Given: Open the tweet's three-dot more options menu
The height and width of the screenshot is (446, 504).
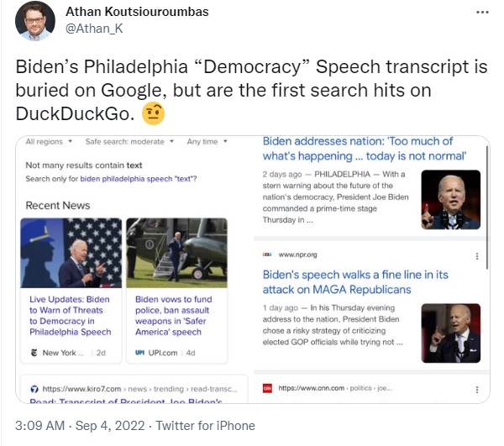Looking at the screenshot, I should click(482, 13).
